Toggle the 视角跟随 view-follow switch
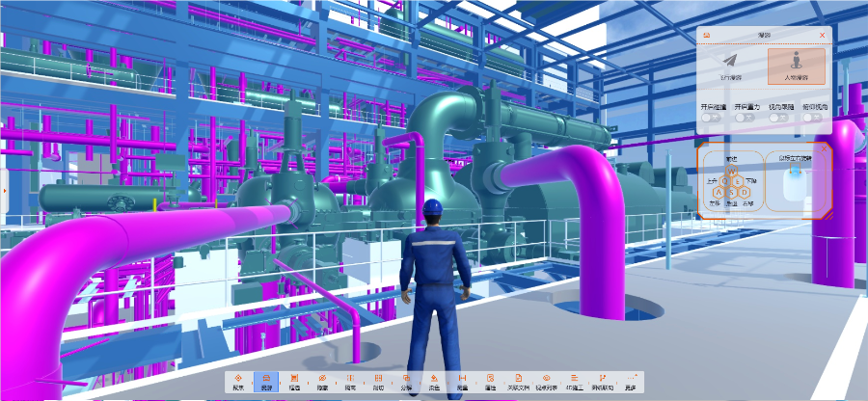868x401 pixels. click(x=780, y=118)
